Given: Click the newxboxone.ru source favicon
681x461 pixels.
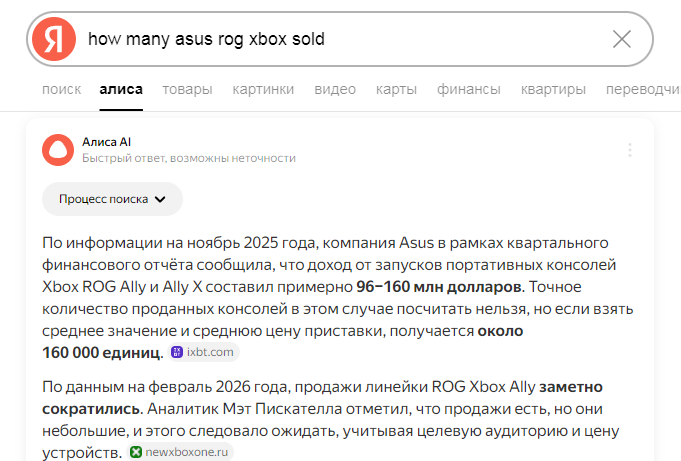Looking at the screenshot, I should click(136, 452).
